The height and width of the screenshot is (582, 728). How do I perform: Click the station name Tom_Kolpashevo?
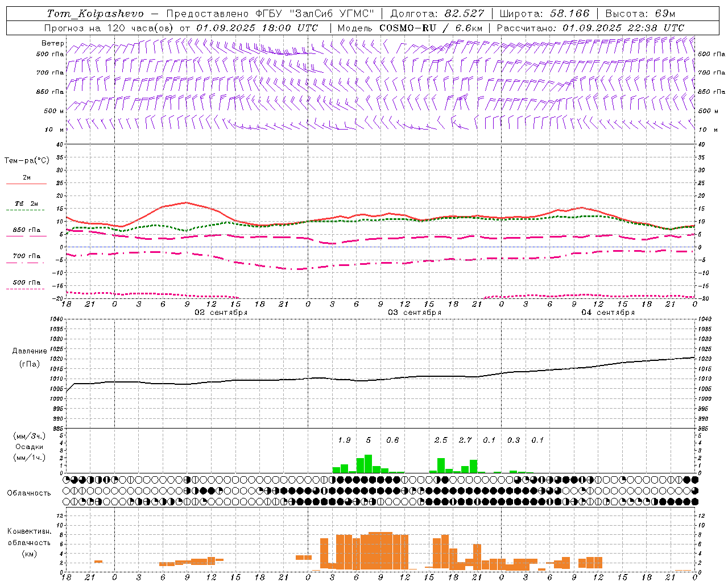coord(95,14)
